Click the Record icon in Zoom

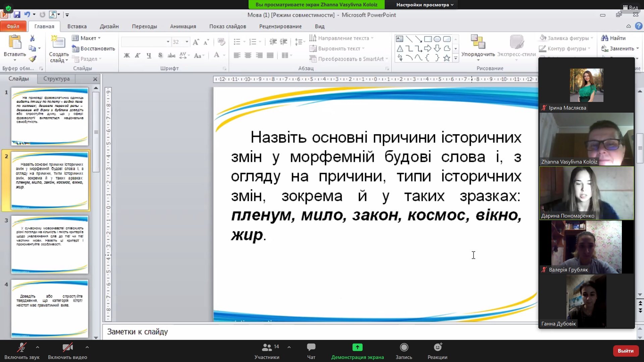tap(404, 347)
